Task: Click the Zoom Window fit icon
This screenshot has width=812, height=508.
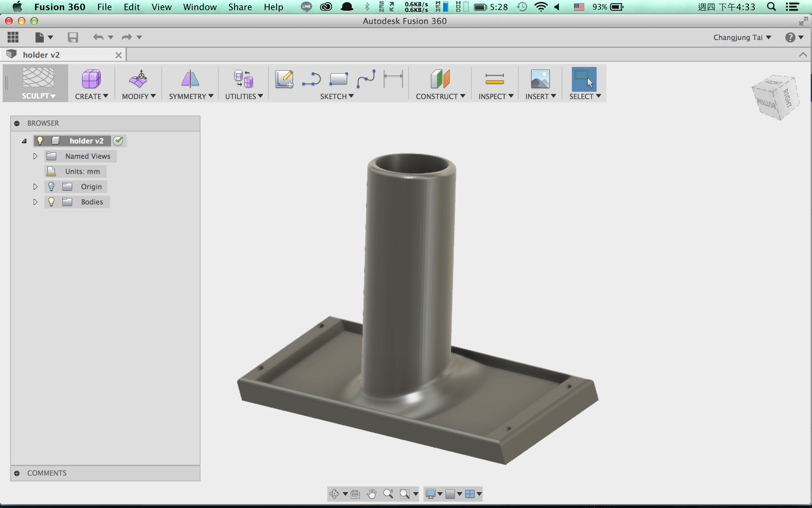Action: pos(404,493)
